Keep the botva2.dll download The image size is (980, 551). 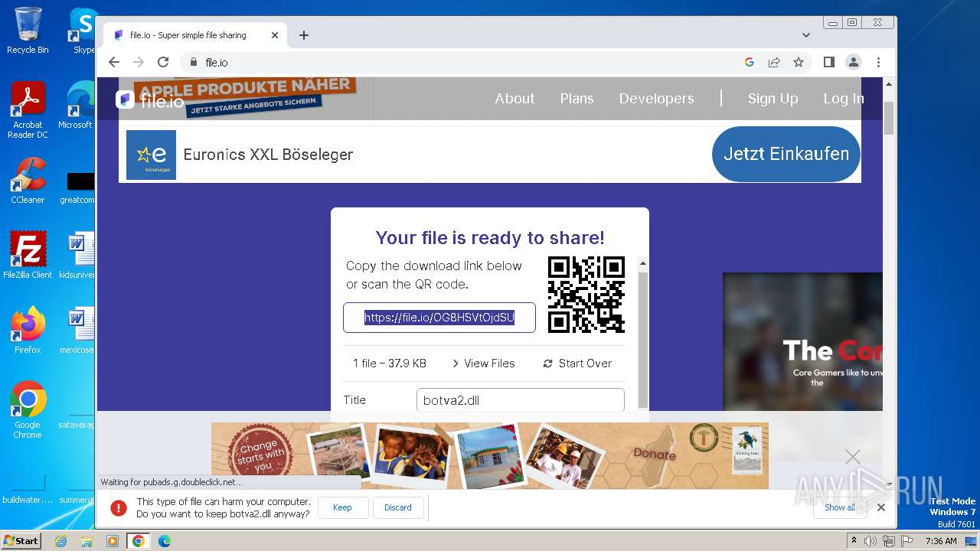[x=342, y=507]
